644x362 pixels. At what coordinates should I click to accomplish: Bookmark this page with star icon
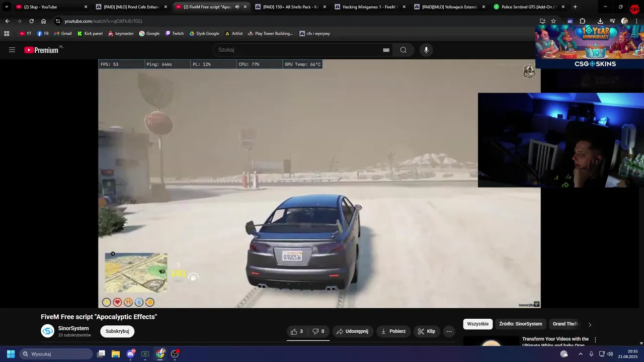pyautogui.click(x=553, y=21)
